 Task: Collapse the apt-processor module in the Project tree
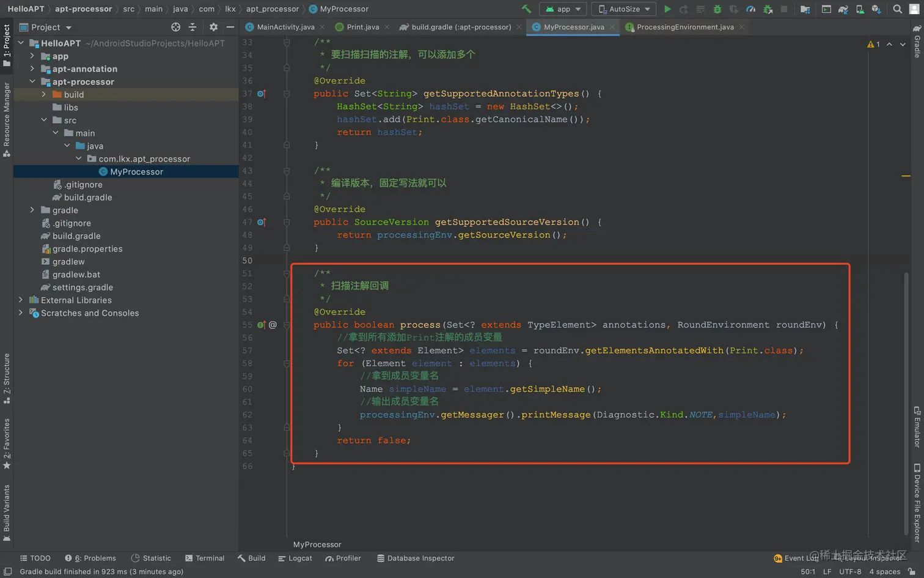click(x=33, y=81)
